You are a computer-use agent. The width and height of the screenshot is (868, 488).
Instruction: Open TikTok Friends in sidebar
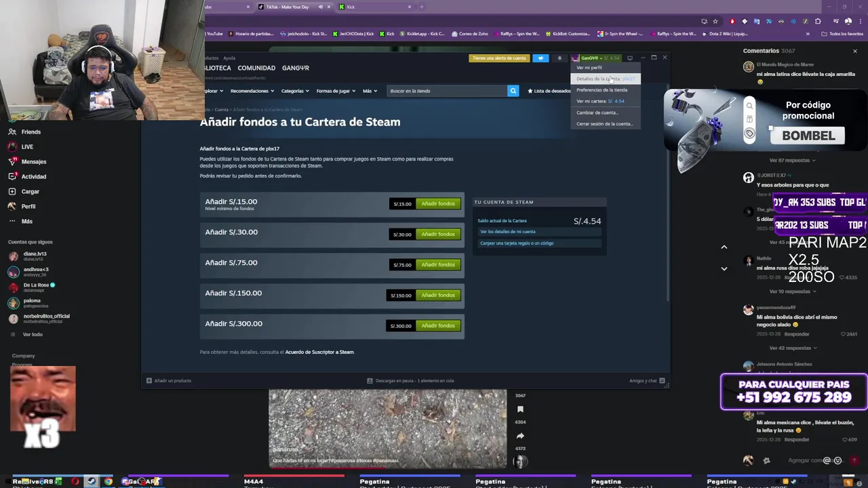24,131
